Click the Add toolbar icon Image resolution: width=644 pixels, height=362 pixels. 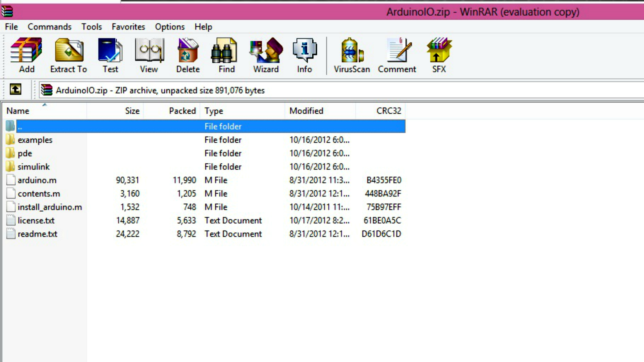[x=27, y=50]
